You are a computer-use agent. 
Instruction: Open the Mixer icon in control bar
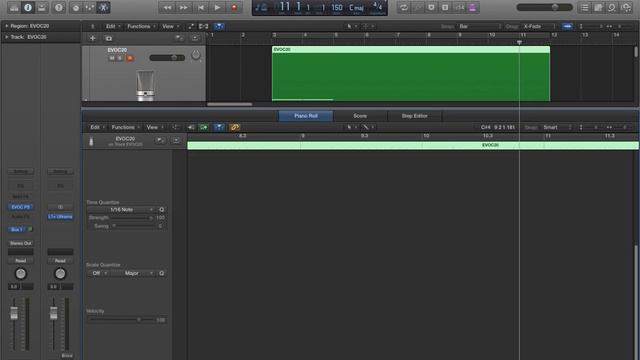(89, 7)
